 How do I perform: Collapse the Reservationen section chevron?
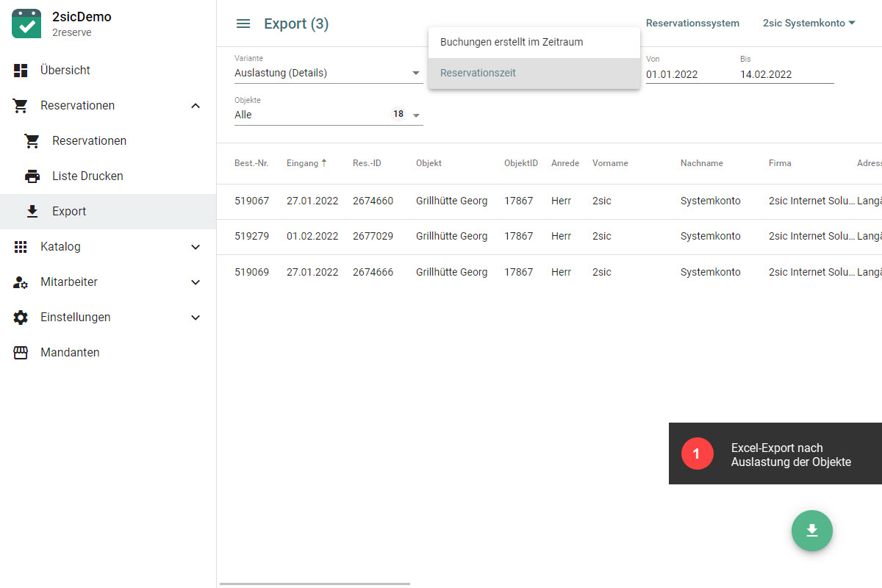tap(196, 106)
